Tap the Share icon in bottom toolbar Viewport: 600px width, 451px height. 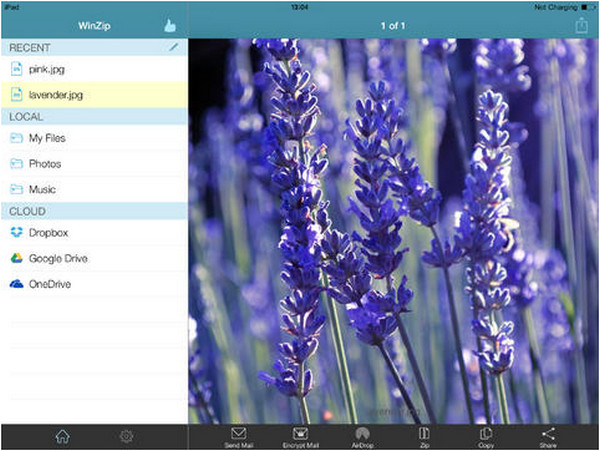tap(548, 436)
